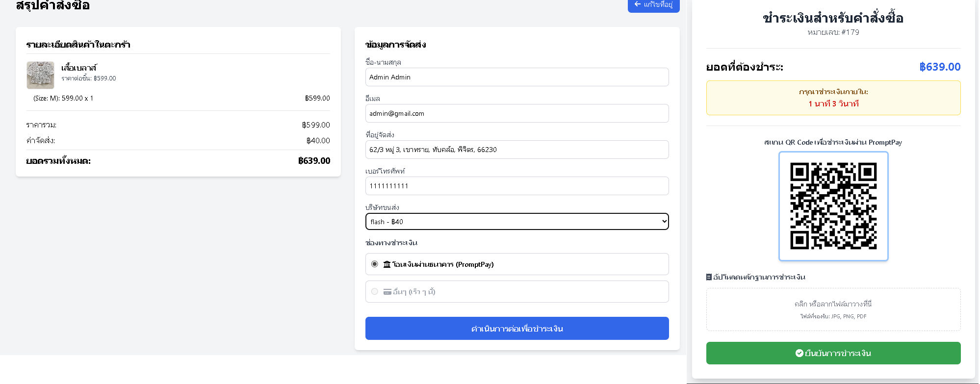Click the edit address button at top
Screen dimensions: 980x384
[x=653, y=5]
